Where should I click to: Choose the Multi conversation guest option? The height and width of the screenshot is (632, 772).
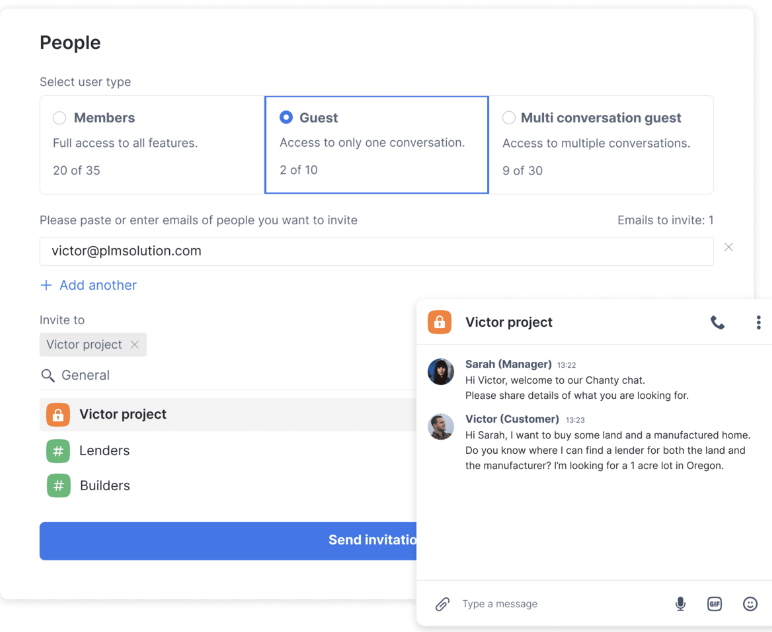(509, 118)
